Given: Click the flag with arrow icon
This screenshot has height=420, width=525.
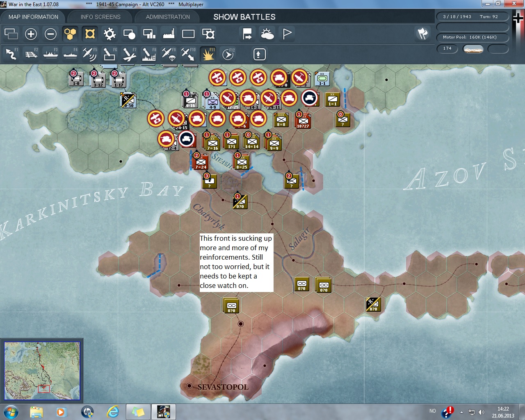Looking at the screenshot, I should [x=247, y=34].
